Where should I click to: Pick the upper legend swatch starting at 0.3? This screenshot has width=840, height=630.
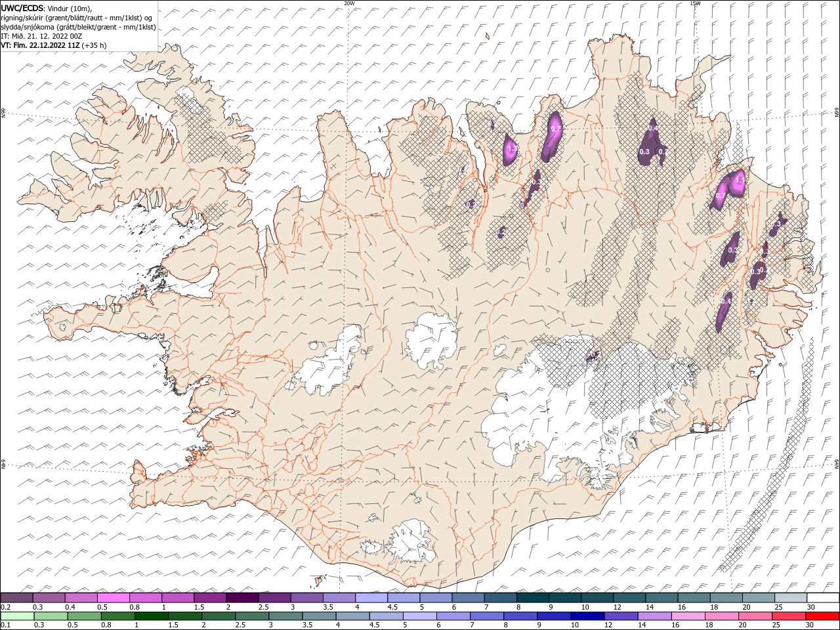49,598
